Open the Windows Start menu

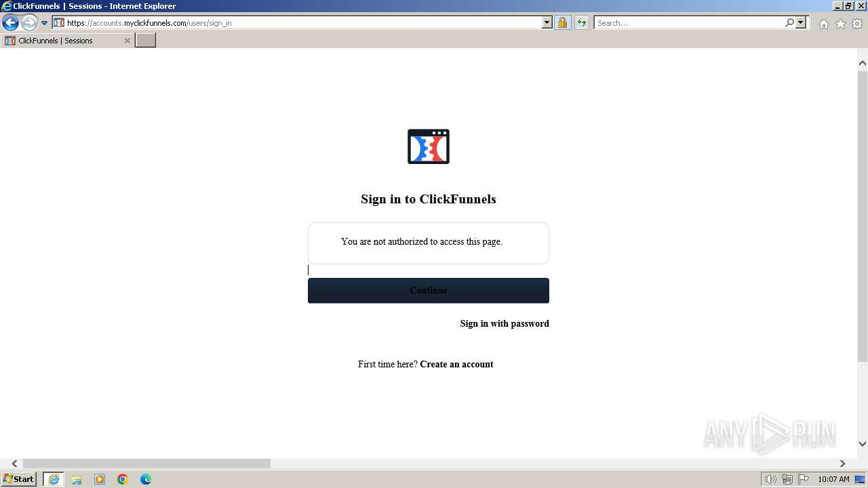click(x=18, y=479)
